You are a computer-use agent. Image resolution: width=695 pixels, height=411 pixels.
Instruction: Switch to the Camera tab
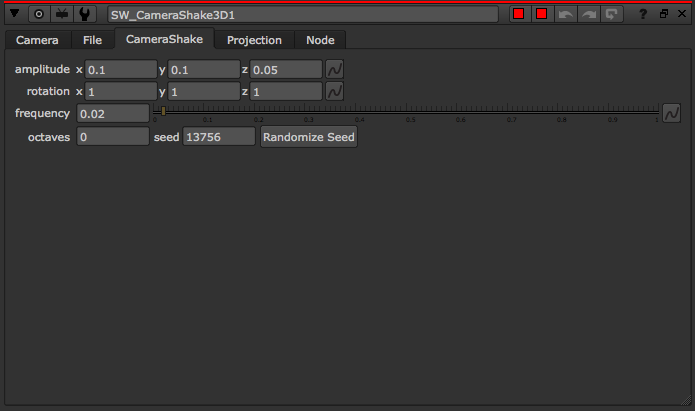[37, 40]
